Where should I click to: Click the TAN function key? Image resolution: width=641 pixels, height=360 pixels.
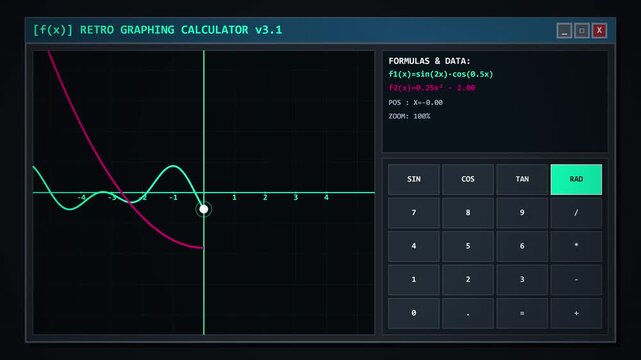(522, 179)
